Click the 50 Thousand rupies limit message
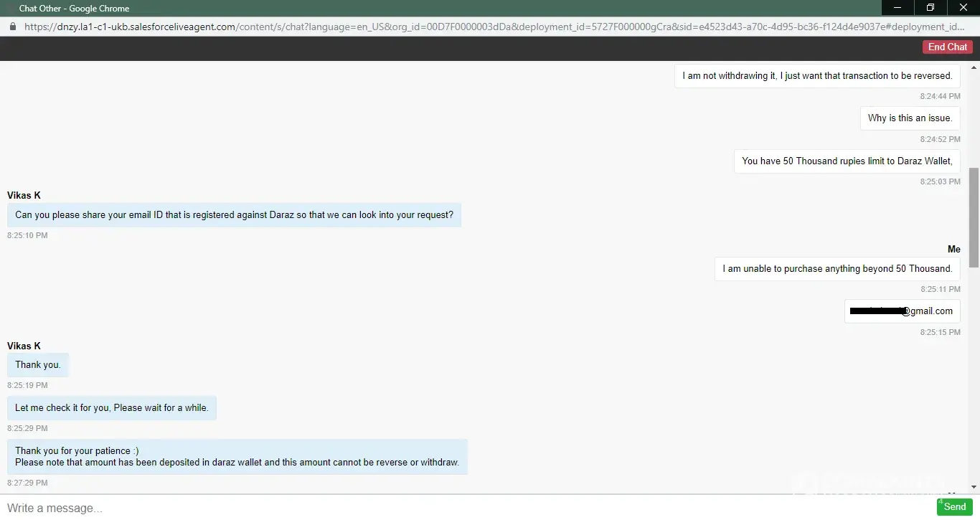The image size is (980, 520). coord(847,161)
